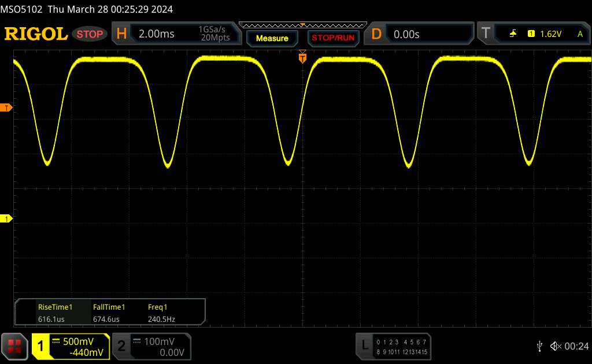The width and height of the screenshot is (592, 364).
Task: Click the rising edge trigger icon
Action: [513, 34]
